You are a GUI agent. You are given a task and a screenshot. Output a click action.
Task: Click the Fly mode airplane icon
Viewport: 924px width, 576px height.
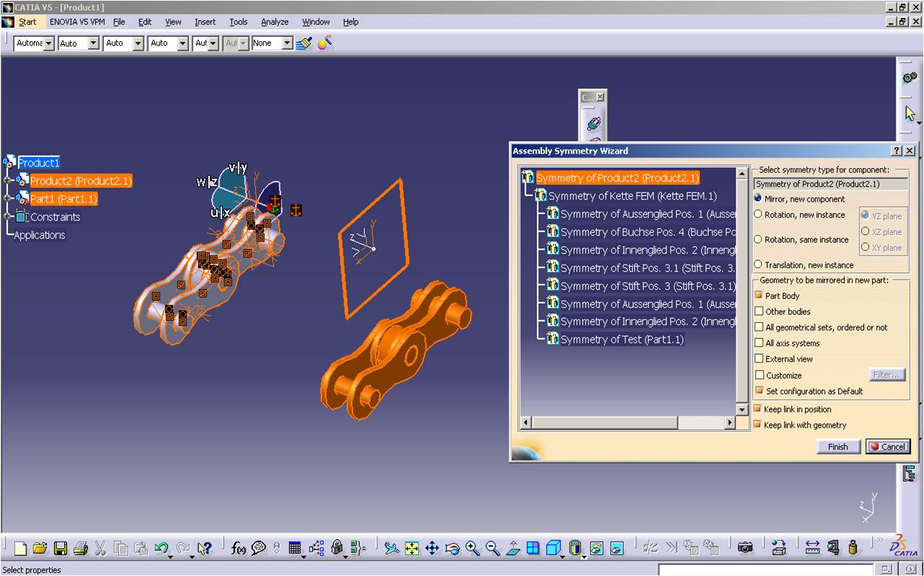click(x=391, y=549)
